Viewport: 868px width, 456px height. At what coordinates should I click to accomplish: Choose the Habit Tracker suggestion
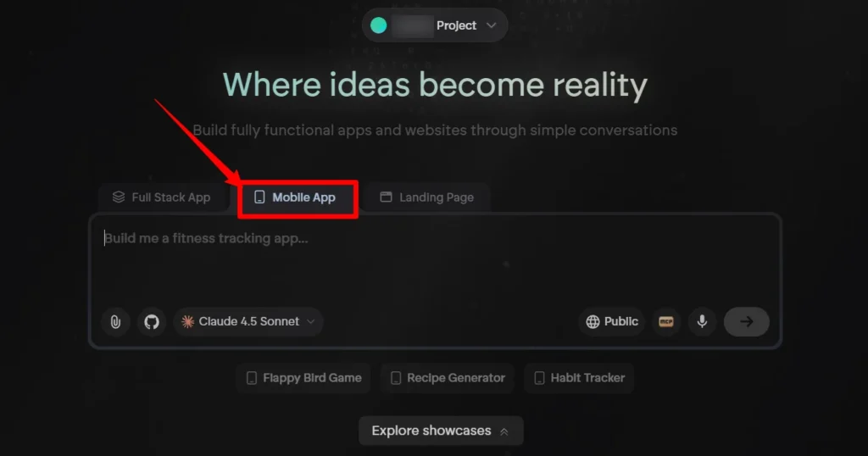click(x=579, y=378)
